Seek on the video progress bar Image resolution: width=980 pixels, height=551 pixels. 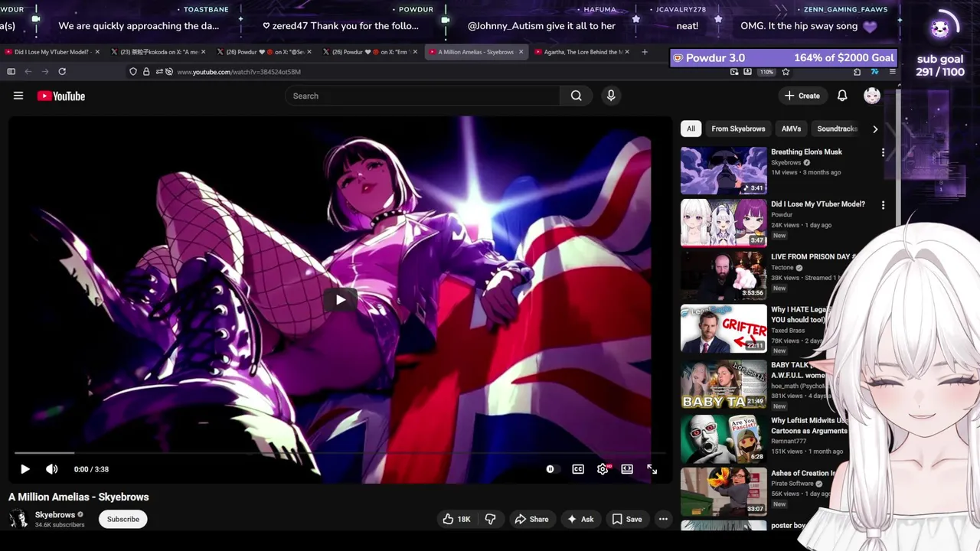coord(340,453)
